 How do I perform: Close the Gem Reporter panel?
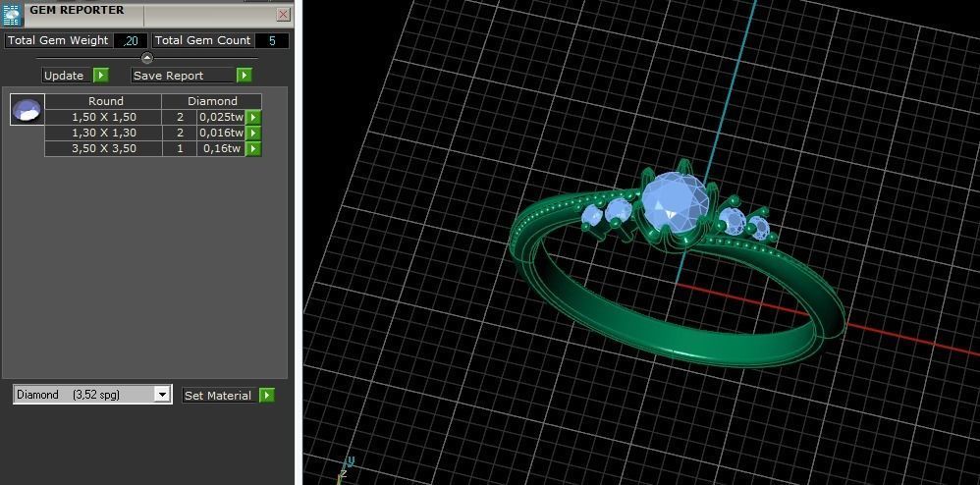click(x=283, y=14)
